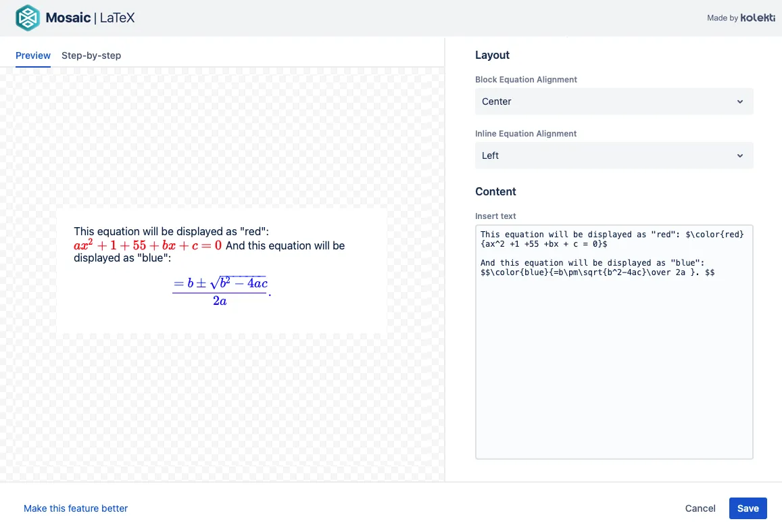Viewport: 782px width, 532px height.
Task: Click the red rendered equation in preview
Action: (147, 245)
